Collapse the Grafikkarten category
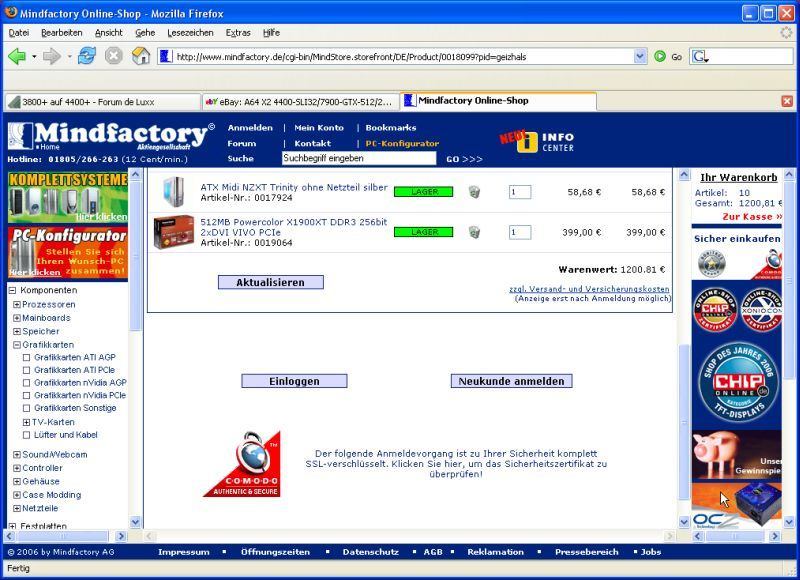800x580 pixels. click(17, 345)
